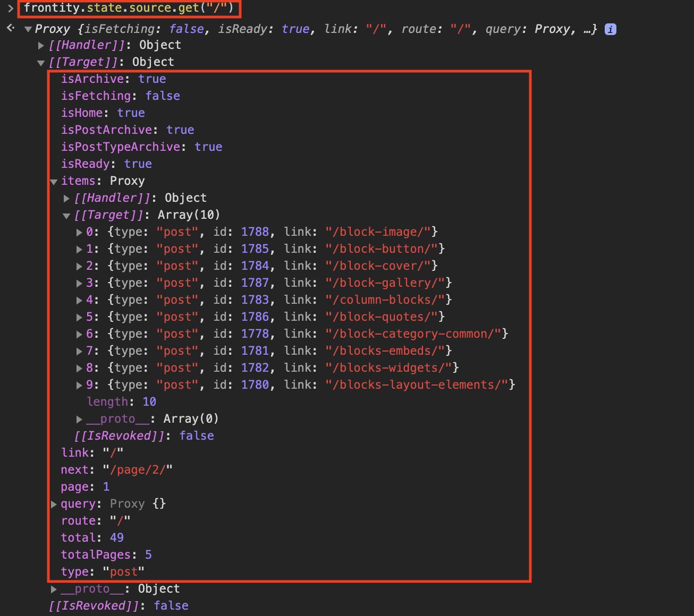Click the id value 1788
The height and width of the screenshot is (616, 694).
tap(255, 232)
